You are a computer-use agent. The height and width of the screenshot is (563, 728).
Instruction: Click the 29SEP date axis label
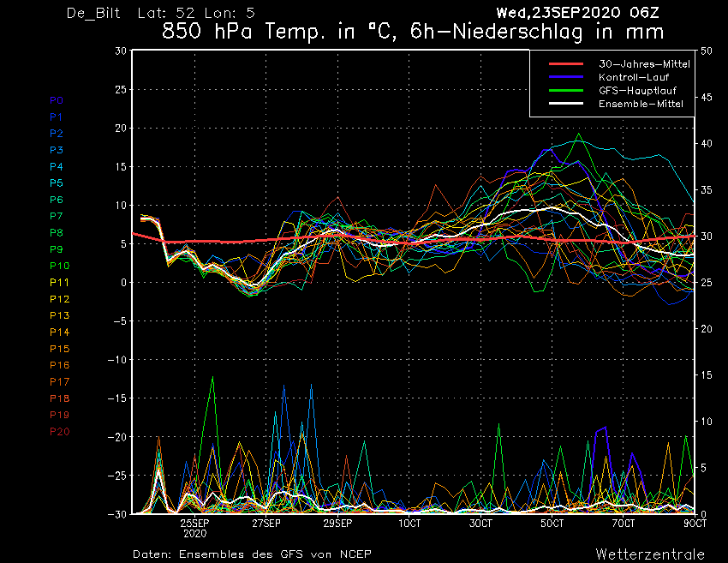coord(337,523)
